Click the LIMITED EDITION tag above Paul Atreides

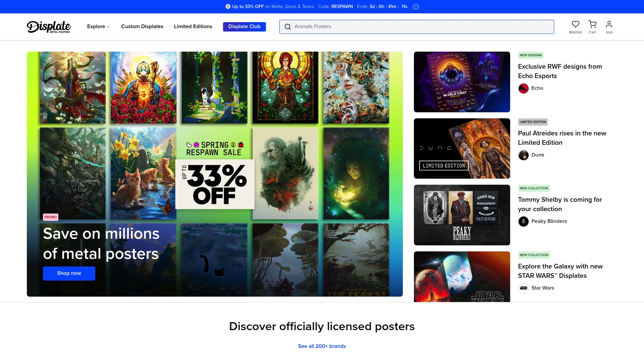click(533, 122)
